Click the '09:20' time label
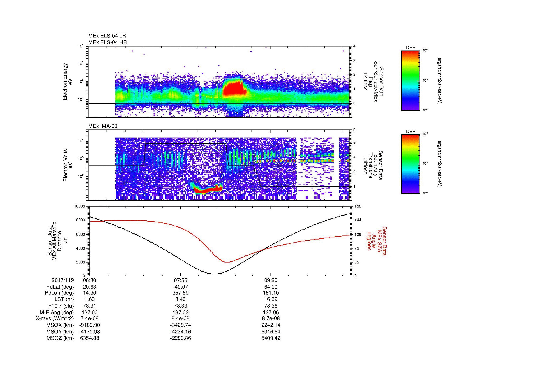 click(x=271, y=280)
